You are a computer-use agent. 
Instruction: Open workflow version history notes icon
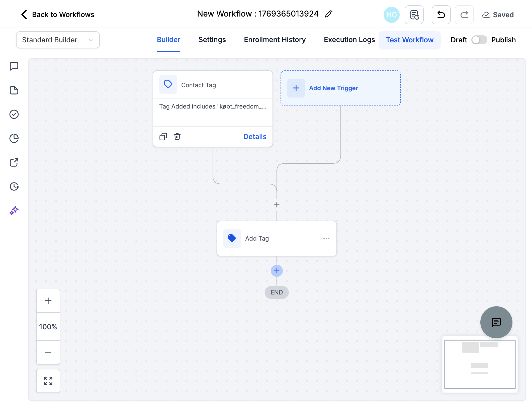(x=414, y=15)
